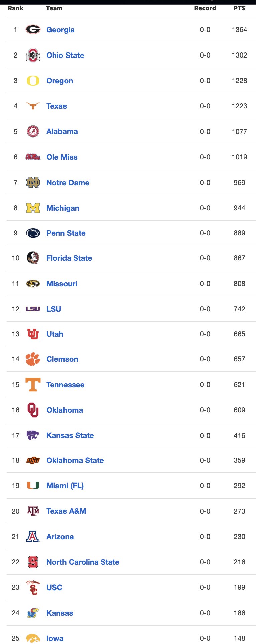Click the USC Trojans logo icon
This screenshot has height=644, width=256.
(x=33, y=587)
